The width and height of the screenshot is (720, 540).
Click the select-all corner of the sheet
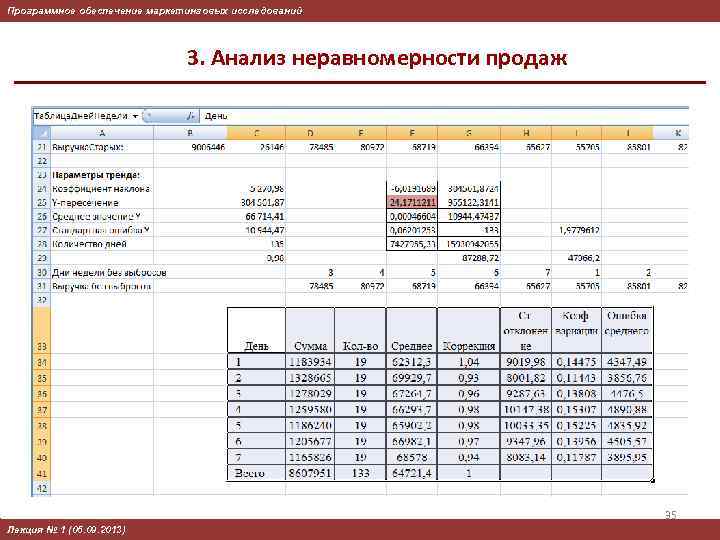point(41,133)
